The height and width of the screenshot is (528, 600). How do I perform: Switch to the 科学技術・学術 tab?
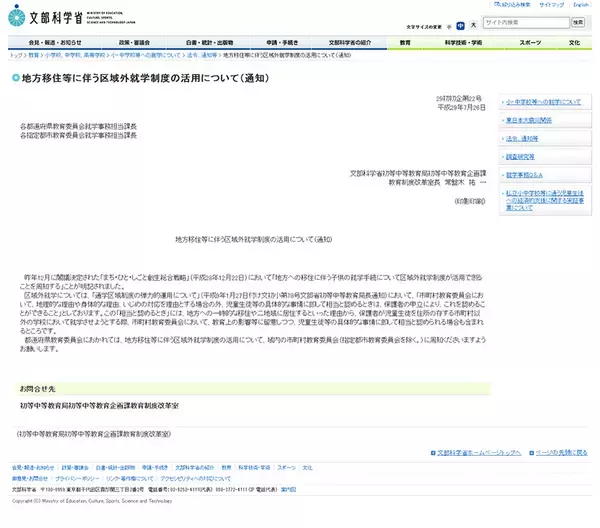pos(463,43)
